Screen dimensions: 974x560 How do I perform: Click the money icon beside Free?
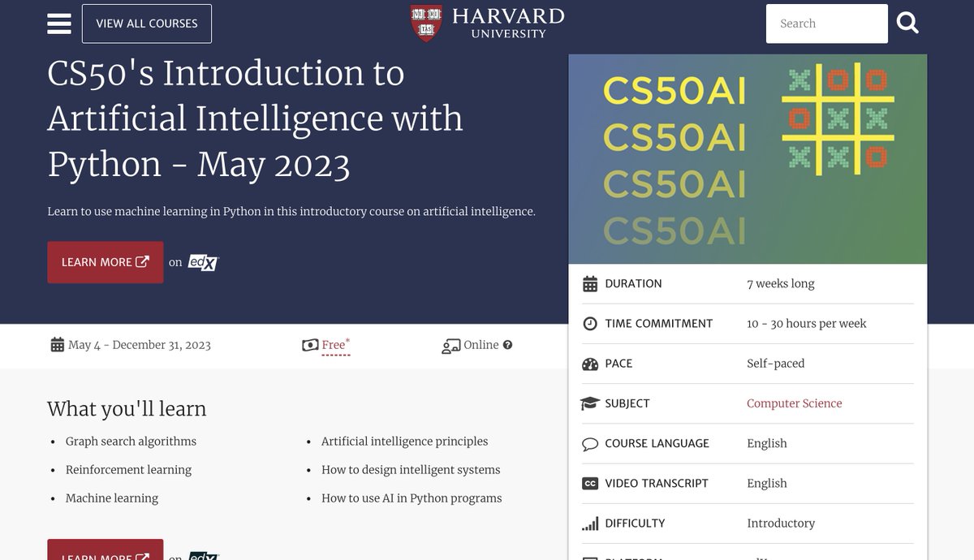pos(310,345)
